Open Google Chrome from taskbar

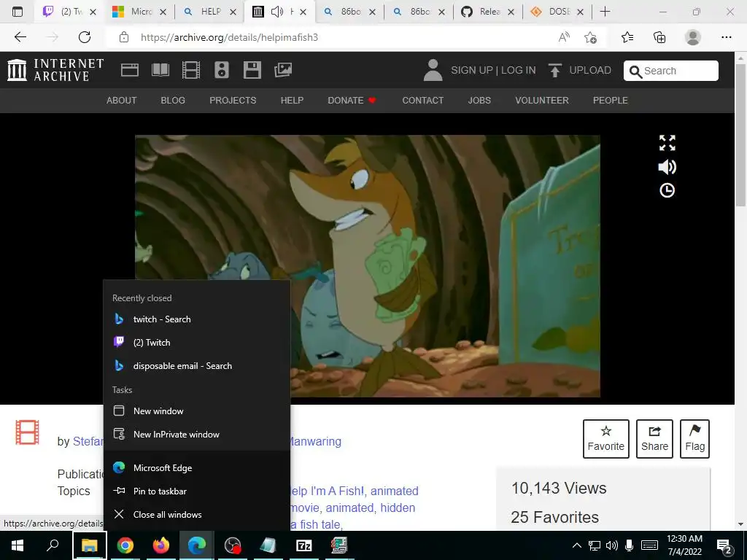coord(125,545)
